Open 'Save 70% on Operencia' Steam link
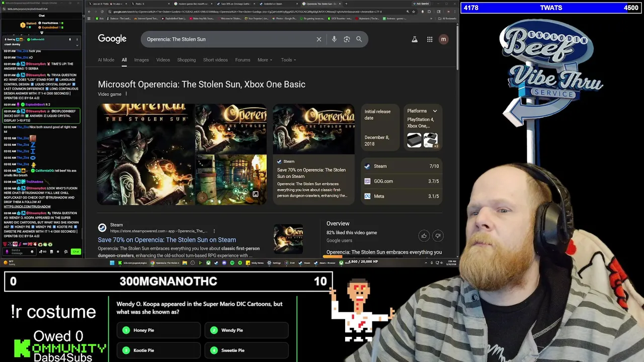This screenshot has height=362, width=644. pyautogui.click(x=167, y=240)
